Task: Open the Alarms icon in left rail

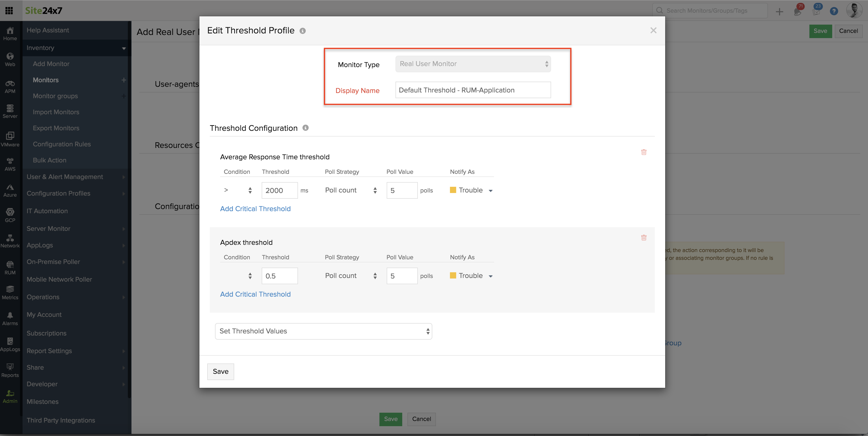Action: click(x=10, y=318)
